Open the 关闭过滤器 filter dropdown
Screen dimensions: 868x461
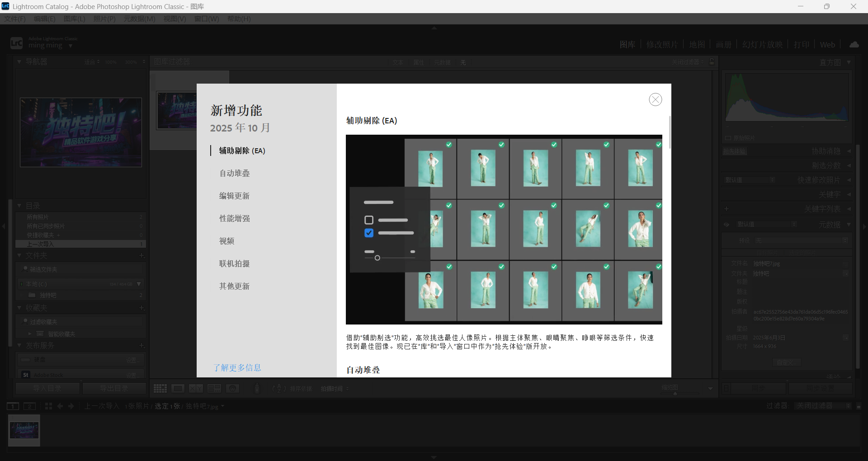(823, 406)
